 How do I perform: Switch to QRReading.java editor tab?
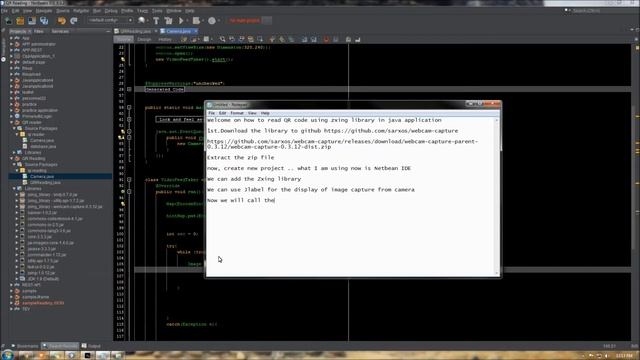pyautogui.click(x=136, y=31)
